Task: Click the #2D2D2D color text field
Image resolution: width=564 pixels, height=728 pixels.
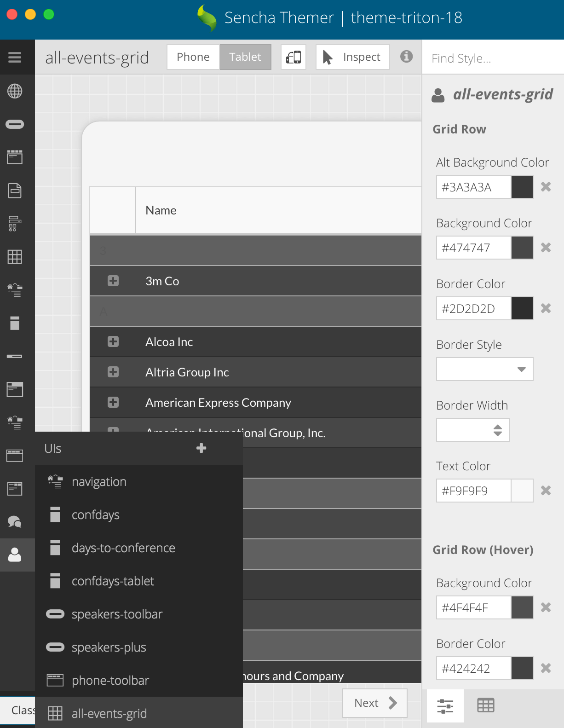Action: (x=474, y=308)
